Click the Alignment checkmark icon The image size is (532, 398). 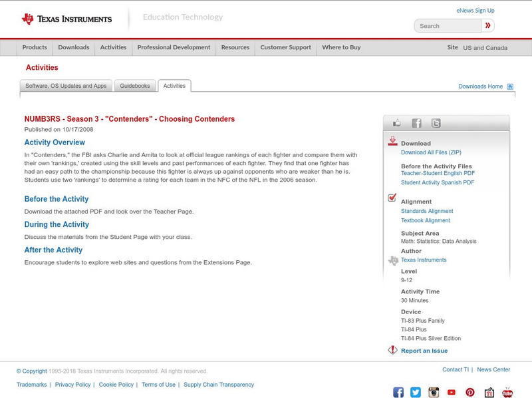392,197
